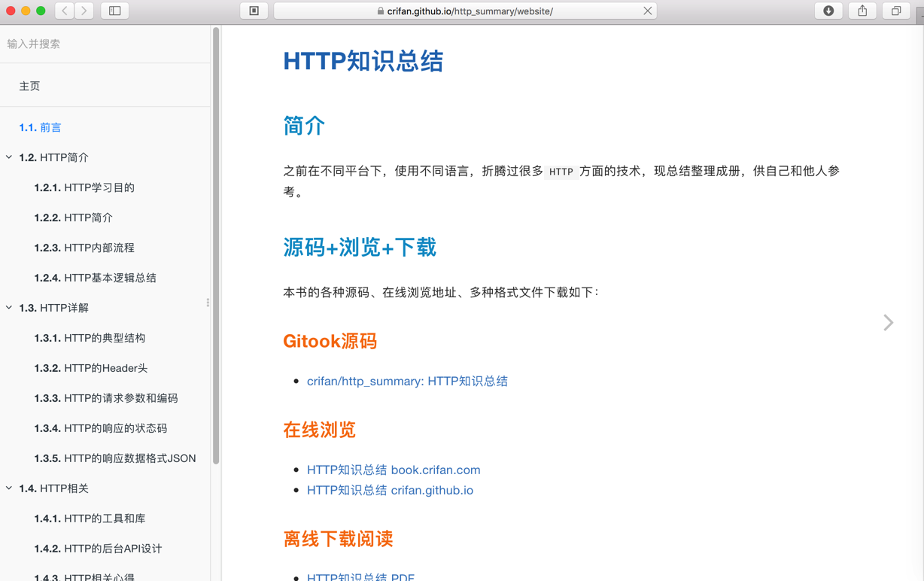The height and width of the screenshot is (581, 924).
Task: Collapse the 1.4. HTTP相关 section chevron
Action: pos(9,488)
